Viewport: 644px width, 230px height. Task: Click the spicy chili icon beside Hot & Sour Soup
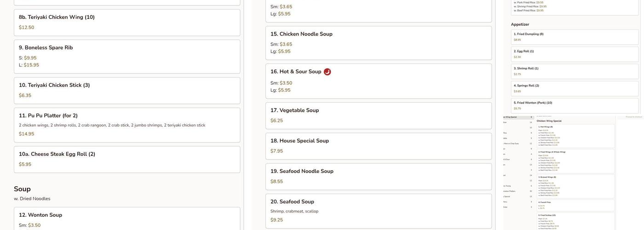point(327,72)
